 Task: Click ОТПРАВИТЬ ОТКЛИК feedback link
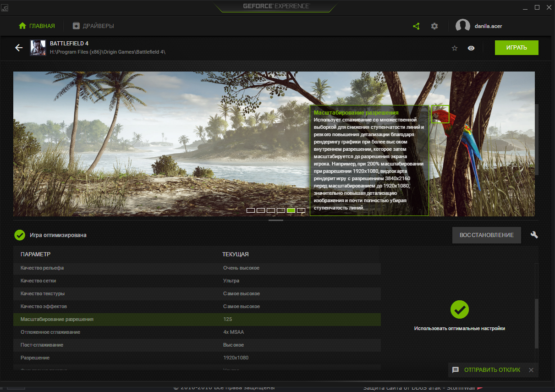tap(492, 370)
